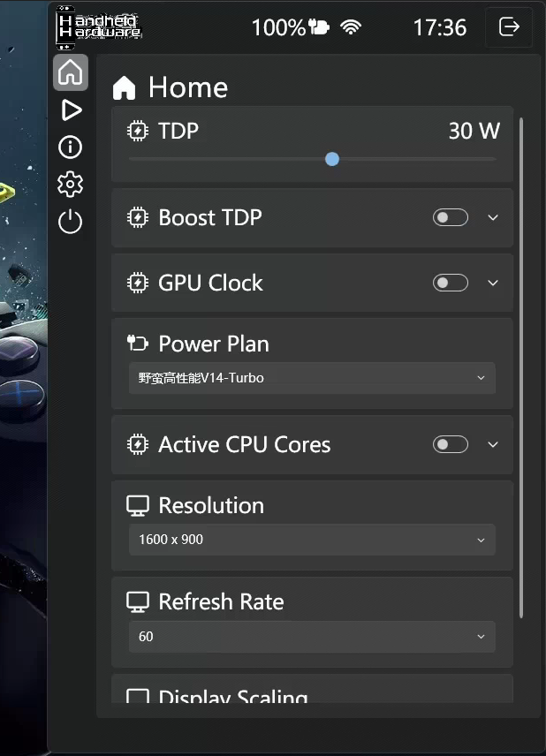
Task: Click the Power icon in sidebar
Action: pyautogui.click(x=71, y=222)
